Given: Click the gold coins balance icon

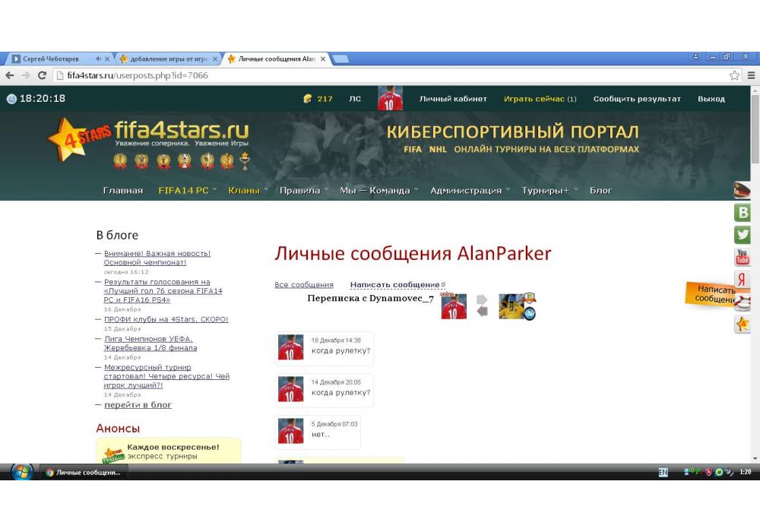Looking at the screenshot, I should [x=307, y=98].
